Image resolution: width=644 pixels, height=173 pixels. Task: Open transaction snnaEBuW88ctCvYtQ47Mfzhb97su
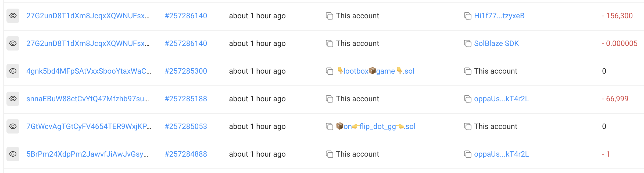[x=88, y=99]
